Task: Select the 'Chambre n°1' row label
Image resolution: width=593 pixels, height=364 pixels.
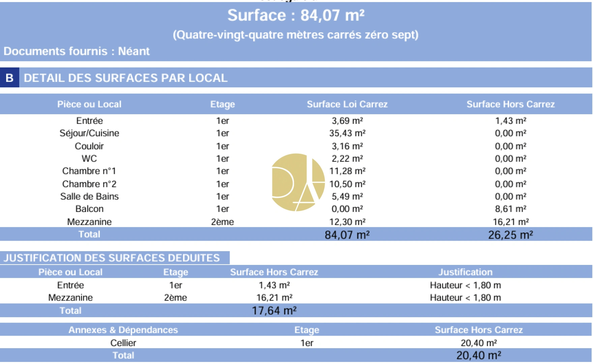Action: point(89,171)
